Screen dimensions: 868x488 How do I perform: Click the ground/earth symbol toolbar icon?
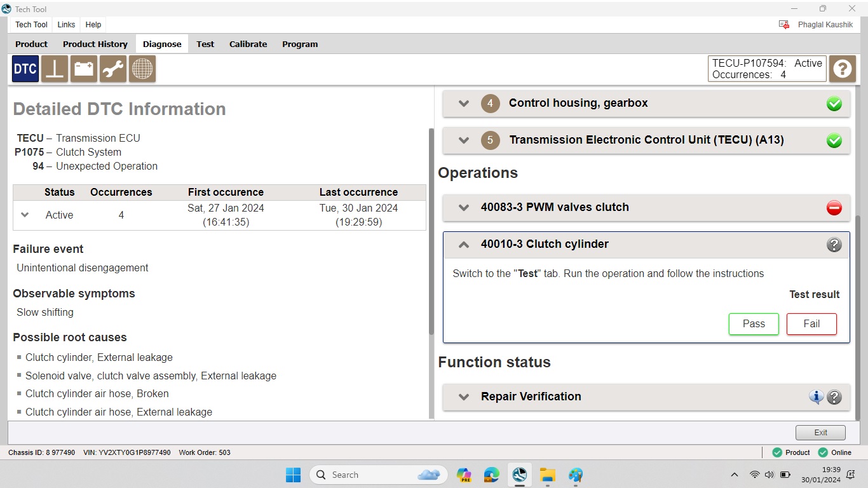[x=55, y=69]
